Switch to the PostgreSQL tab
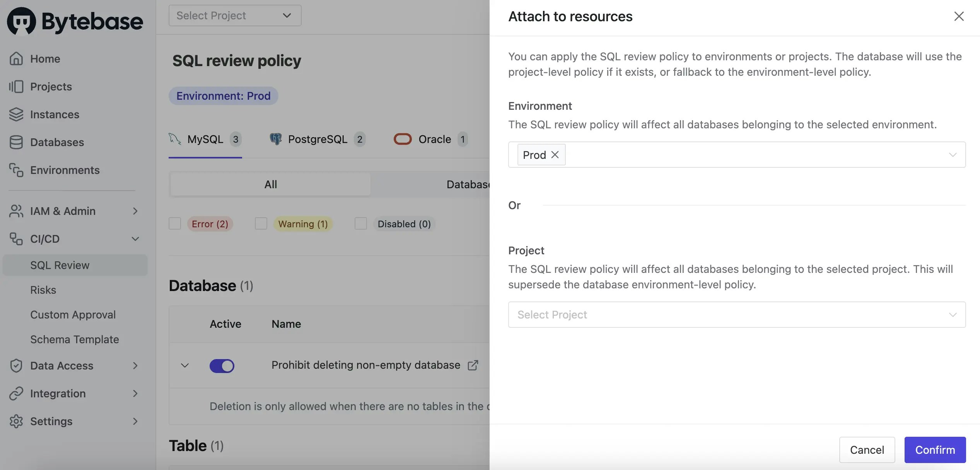Viewport: 980px width, 470px height. pos(317,139)
